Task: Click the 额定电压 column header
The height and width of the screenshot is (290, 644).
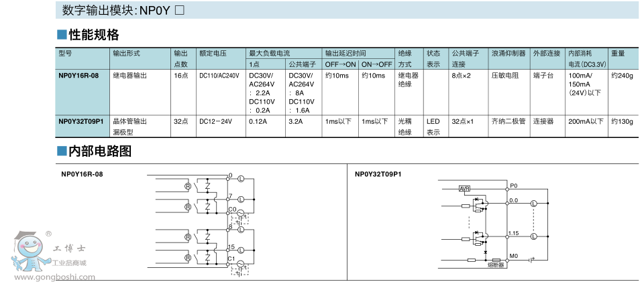Action: click(213, 52)
